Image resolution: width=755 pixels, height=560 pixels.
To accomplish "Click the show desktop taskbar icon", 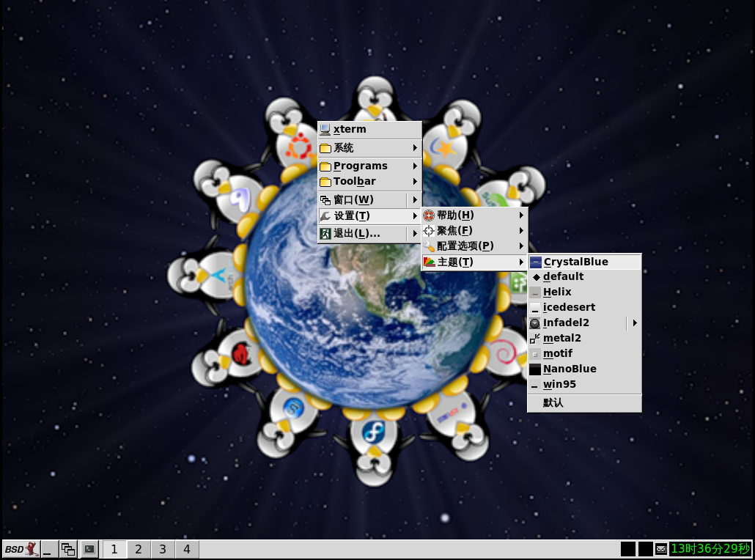I will click(x=48, y=550).
